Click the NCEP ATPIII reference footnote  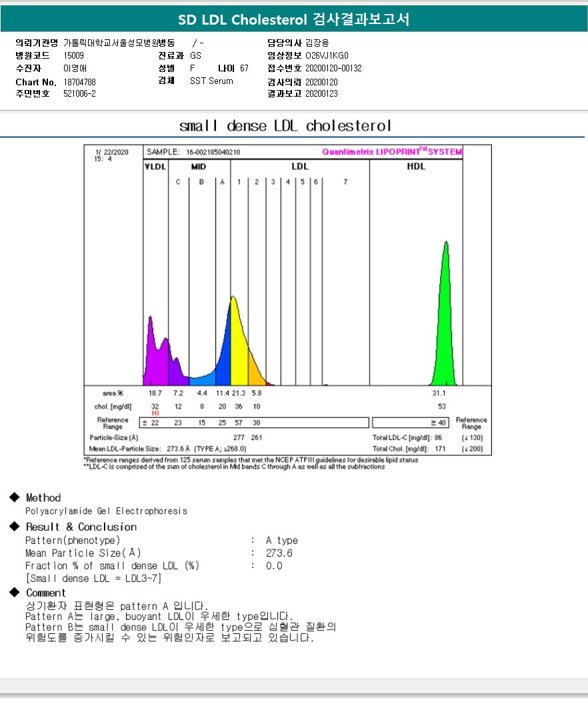(x=251, y=459)
